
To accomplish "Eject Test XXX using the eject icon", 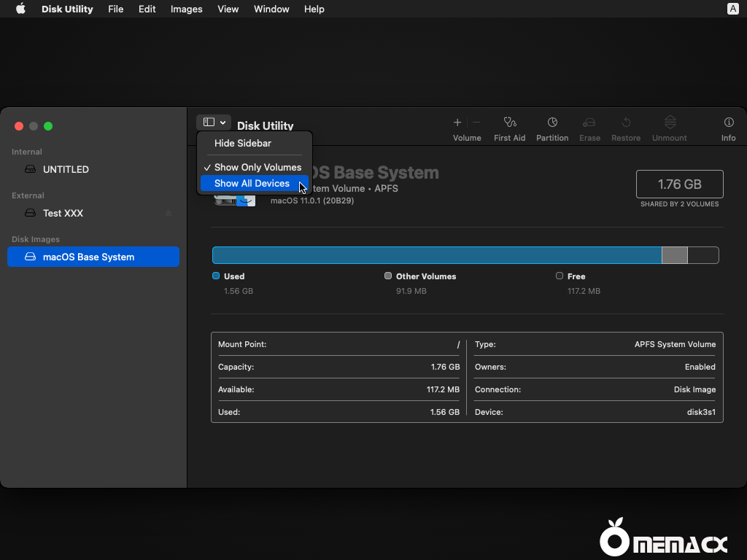I will (169, 214).
